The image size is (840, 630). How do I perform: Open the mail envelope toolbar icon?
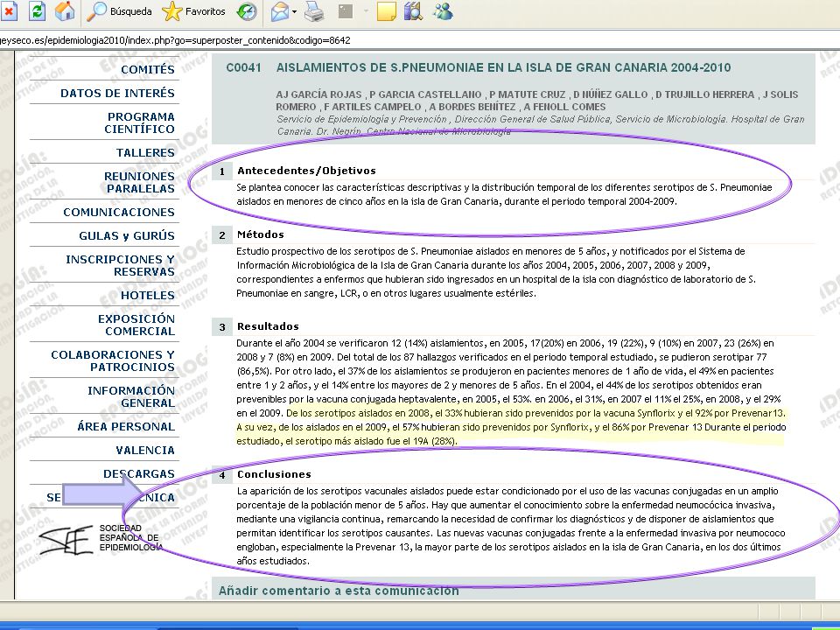(x=280, y=11)
